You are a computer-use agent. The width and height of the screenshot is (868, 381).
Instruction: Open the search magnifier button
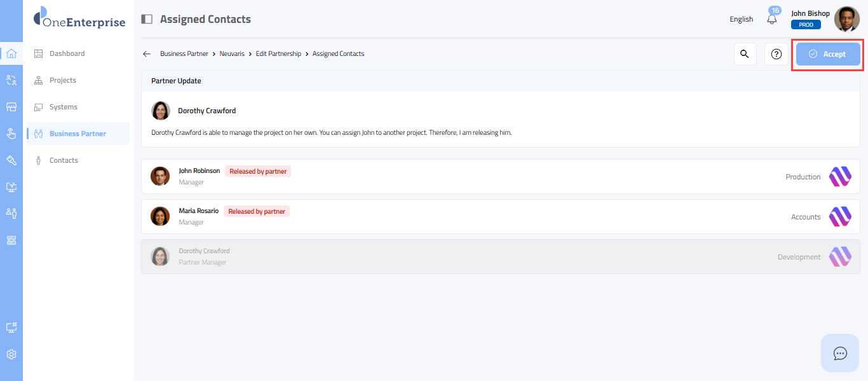(745, 54)
